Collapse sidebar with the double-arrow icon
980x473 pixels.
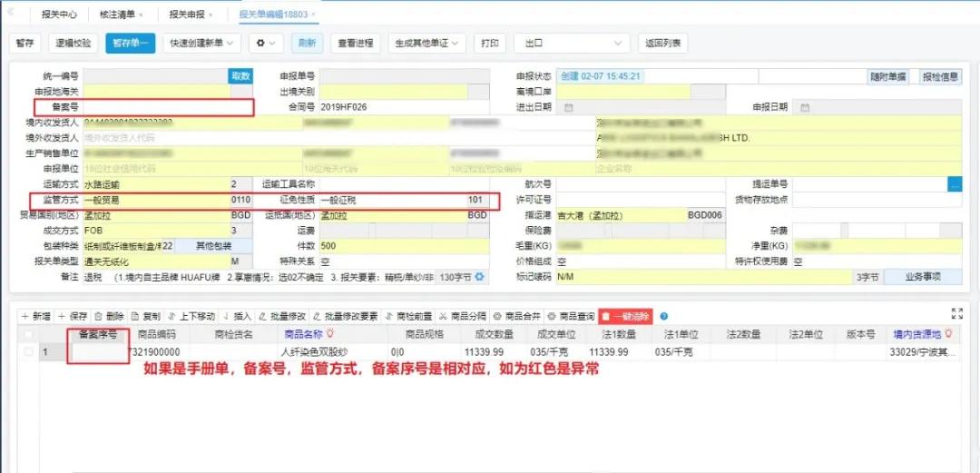11,13
